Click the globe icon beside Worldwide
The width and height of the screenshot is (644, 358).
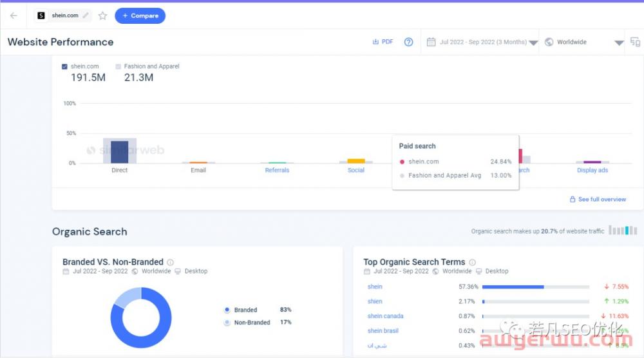click(549, 42)
